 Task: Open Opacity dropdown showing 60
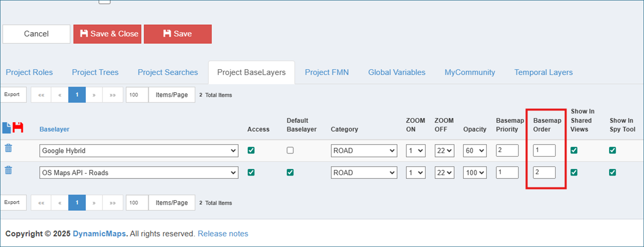[475, 151]
